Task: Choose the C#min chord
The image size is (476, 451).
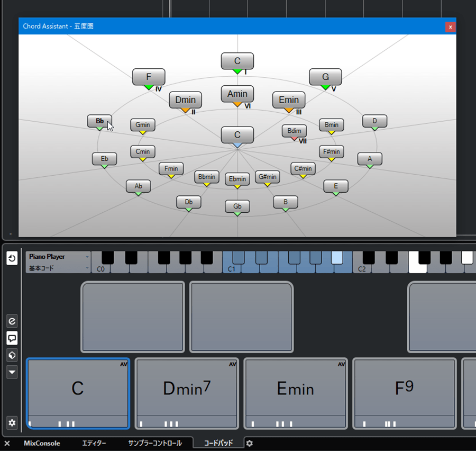Action: (x=303, y=168)
